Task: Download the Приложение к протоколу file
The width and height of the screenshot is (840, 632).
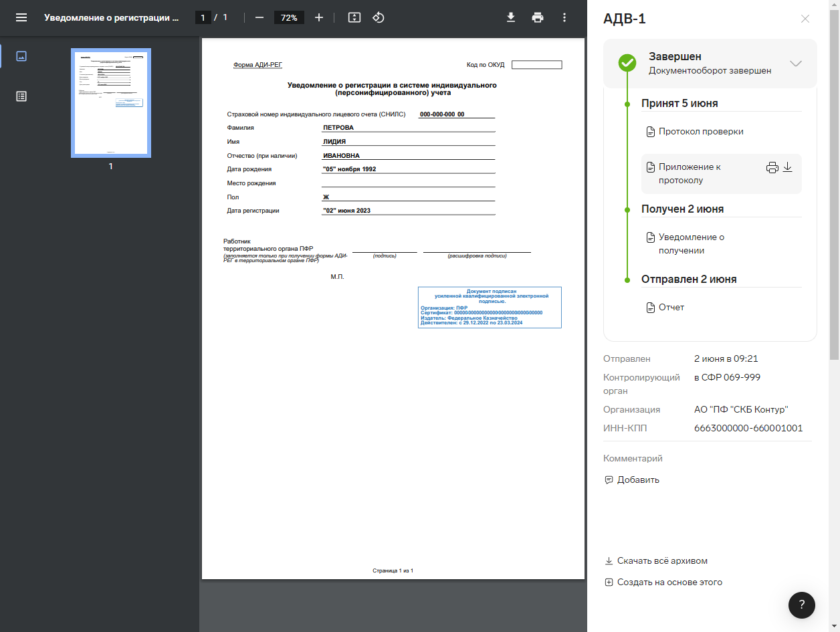Action: (788, 167)
